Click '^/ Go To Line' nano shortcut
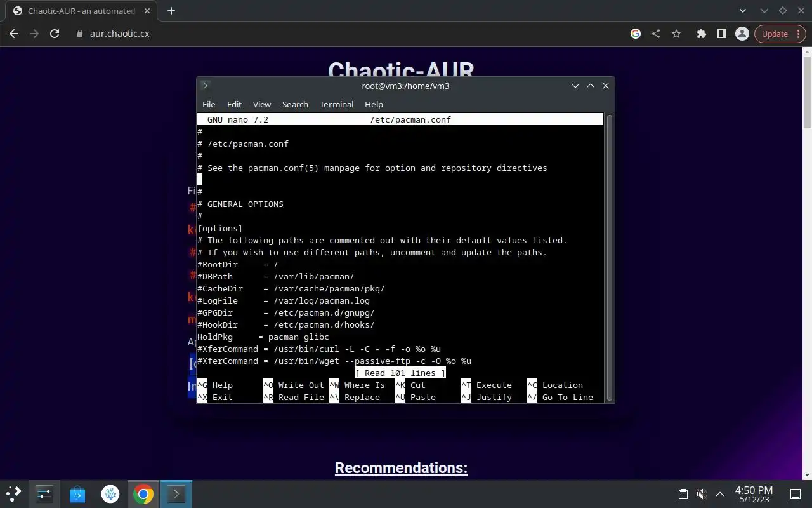812x508 pixels. point(560,397)
